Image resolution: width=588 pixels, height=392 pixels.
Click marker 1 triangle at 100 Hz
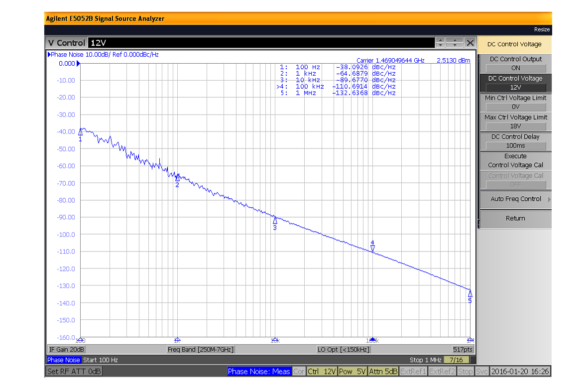[80, 132]
